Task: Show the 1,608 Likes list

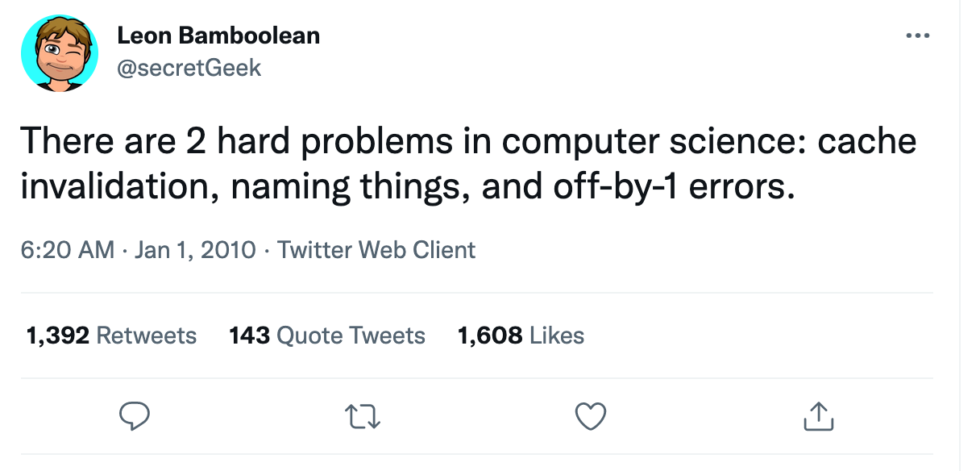Action: click(521, 336)
